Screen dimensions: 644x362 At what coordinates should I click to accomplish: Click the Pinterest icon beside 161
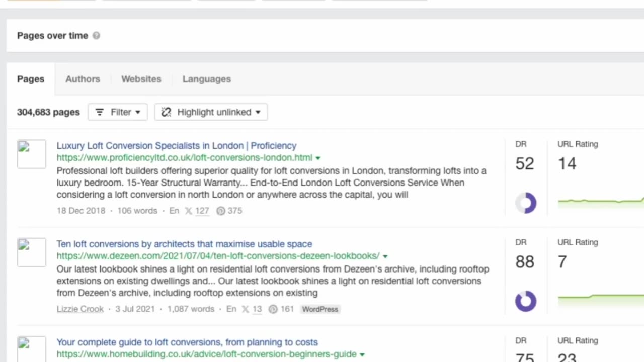pos(273,309)
